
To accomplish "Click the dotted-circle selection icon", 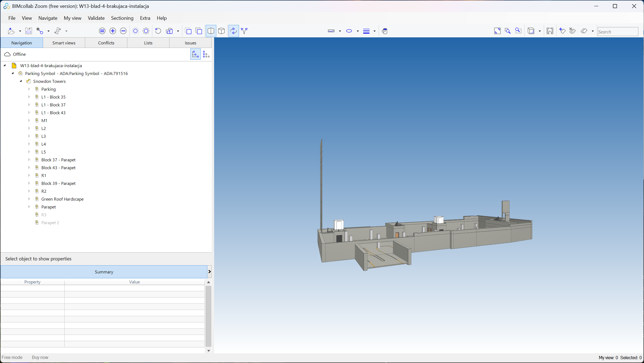I will click(135, 31).
